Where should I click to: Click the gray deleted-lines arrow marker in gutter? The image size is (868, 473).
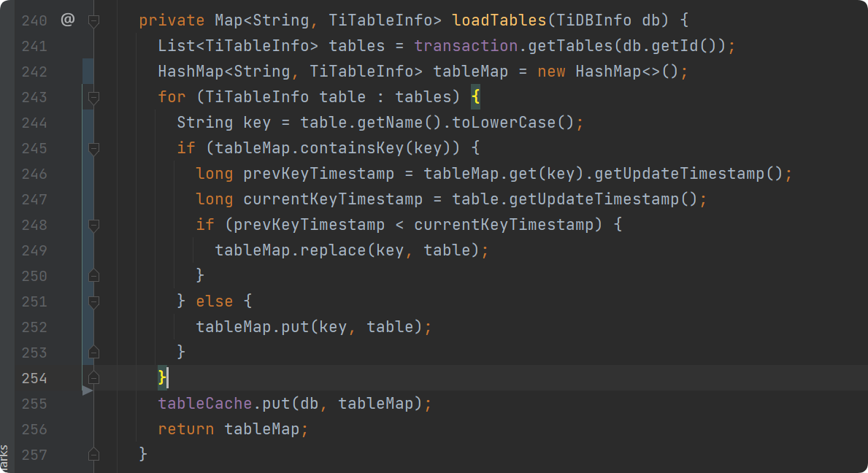[x=88, y=391]
